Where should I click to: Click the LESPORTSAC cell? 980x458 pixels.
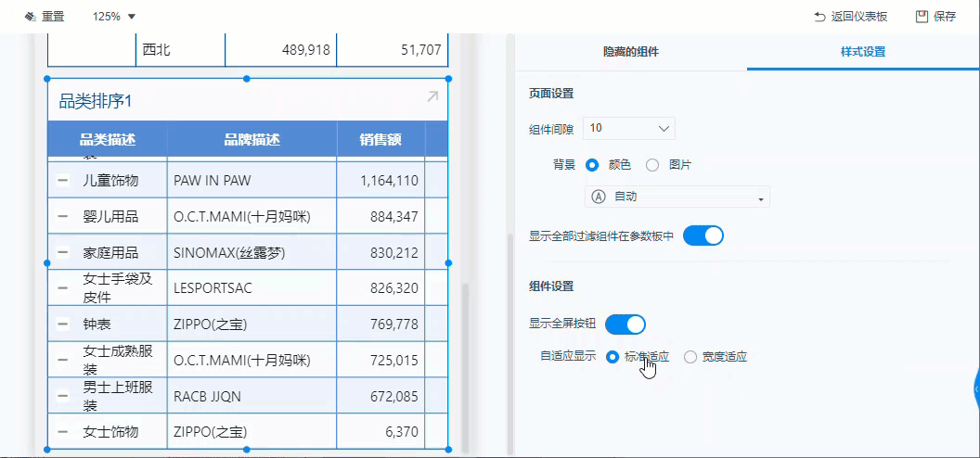(x=251, y=288)
